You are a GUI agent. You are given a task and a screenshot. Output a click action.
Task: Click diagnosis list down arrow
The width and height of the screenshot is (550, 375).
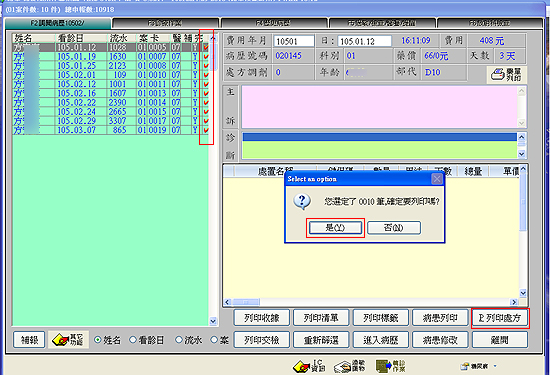click(521, 154)
